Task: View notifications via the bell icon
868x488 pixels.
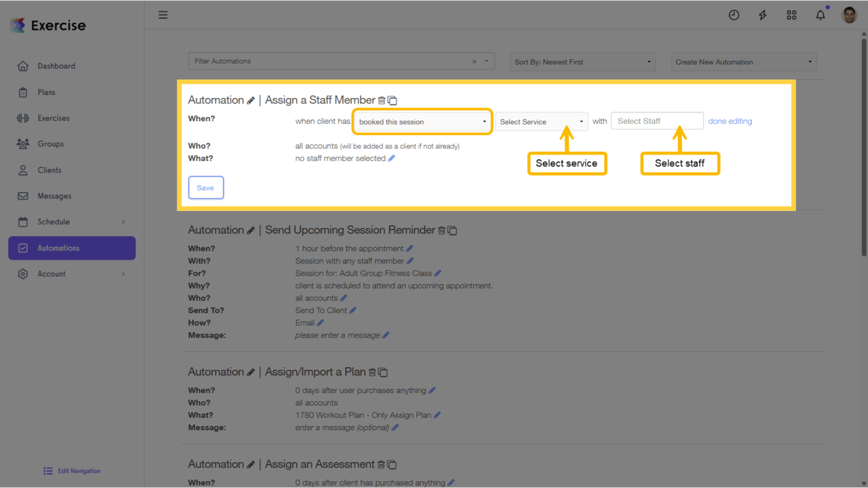Action: (820, 15)
